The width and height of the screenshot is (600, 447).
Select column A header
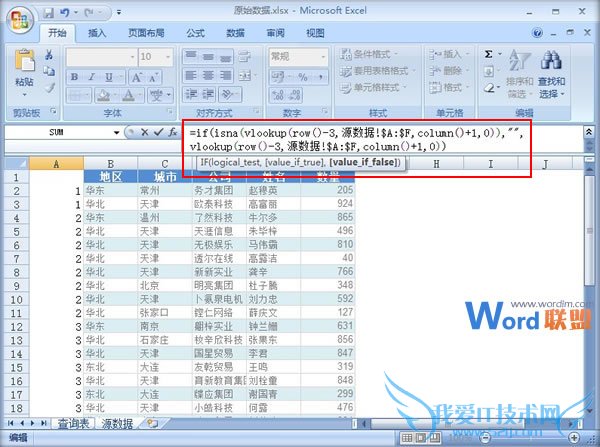click(56, 164)
